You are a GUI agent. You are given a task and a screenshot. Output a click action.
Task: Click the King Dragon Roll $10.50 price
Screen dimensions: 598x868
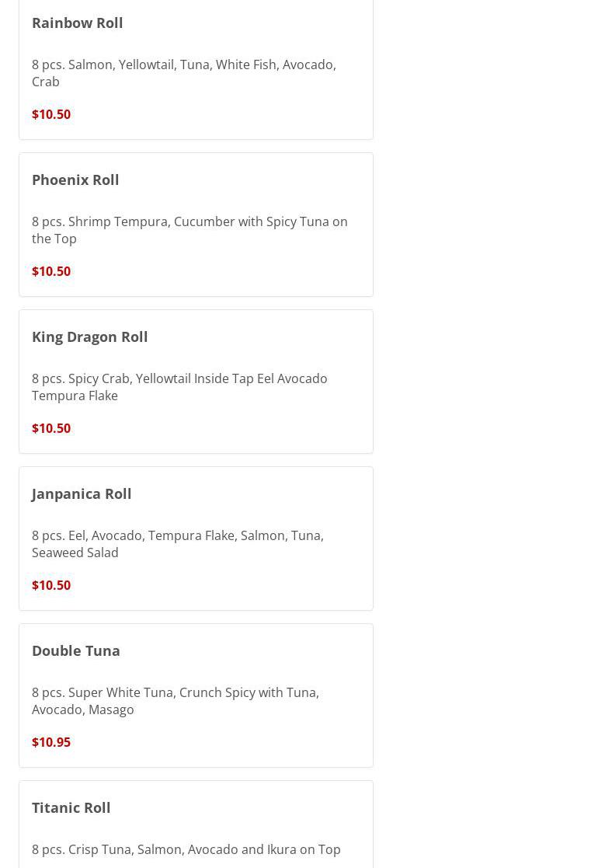point(51,428)
